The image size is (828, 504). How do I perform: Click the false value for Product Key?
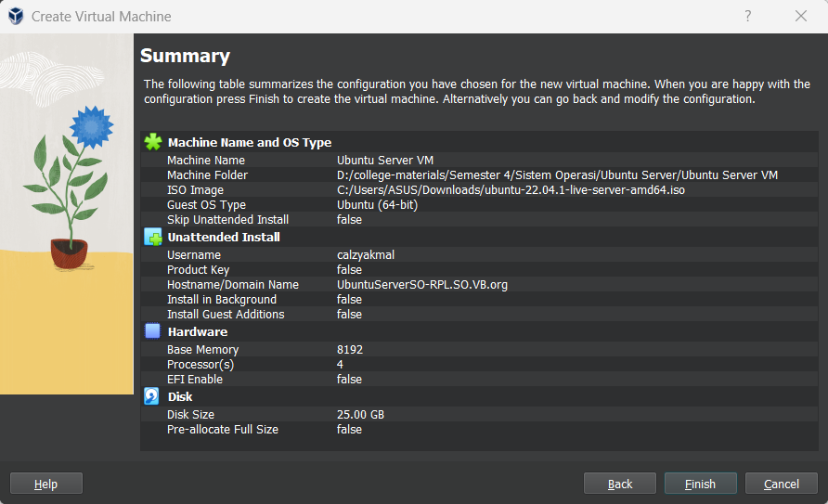349,270
